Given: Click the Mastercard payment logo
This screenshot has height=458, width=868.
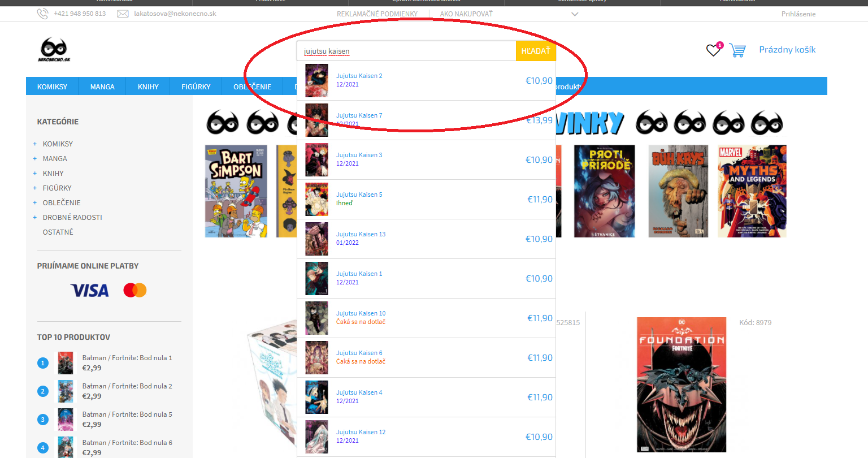Looking at the screenshot, I should 135,290.
